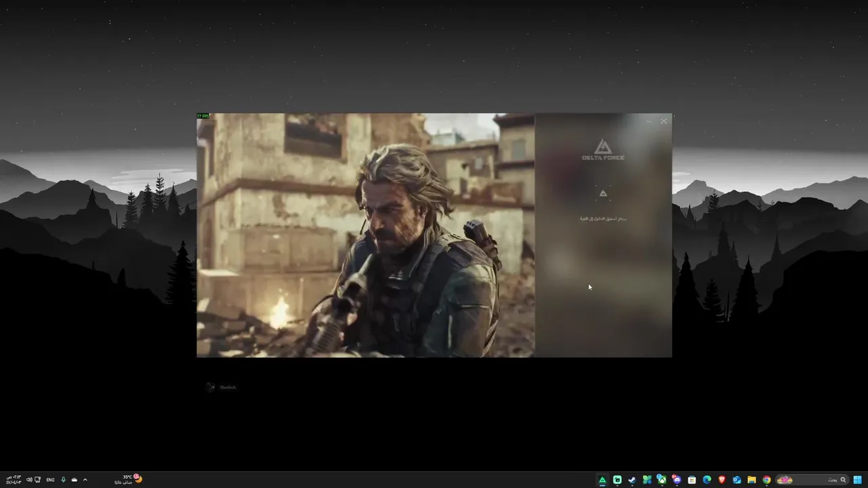The width and height of the screenshot is (868, 488).
Task: Click the Arabic signing-in status text
Action: coord(603,219)
